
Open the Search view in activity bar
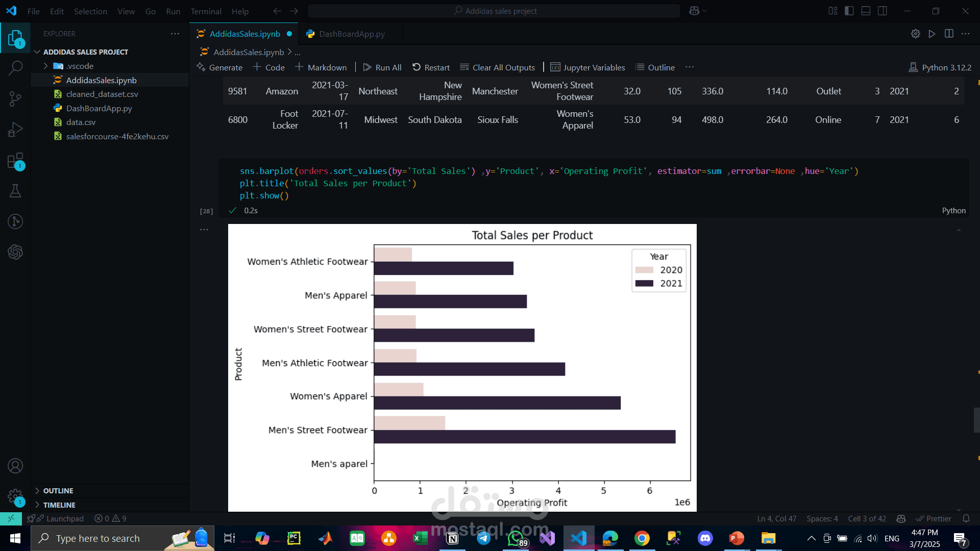15,68
